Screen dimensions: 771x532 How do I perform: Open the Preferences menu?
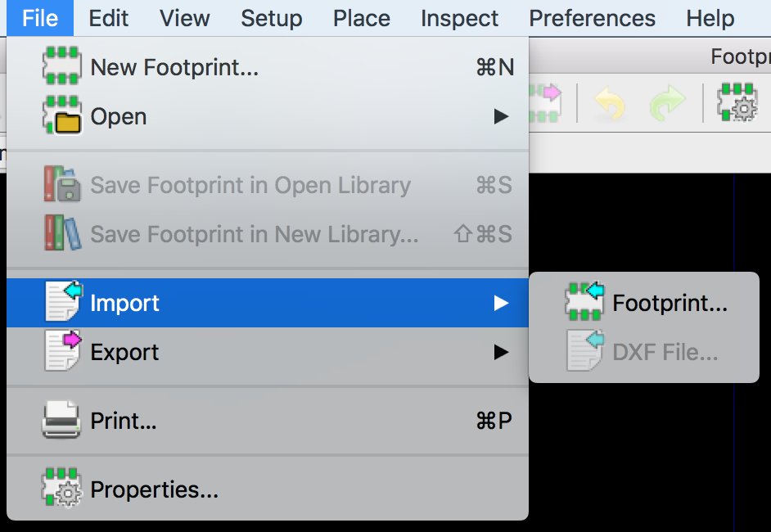click(592, 18)
